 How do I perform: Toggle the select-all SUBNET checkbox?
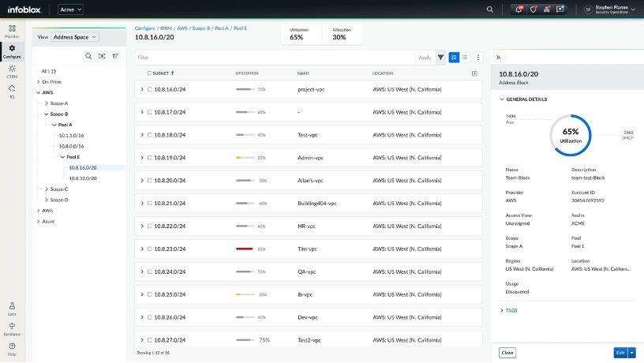(149, 73)
